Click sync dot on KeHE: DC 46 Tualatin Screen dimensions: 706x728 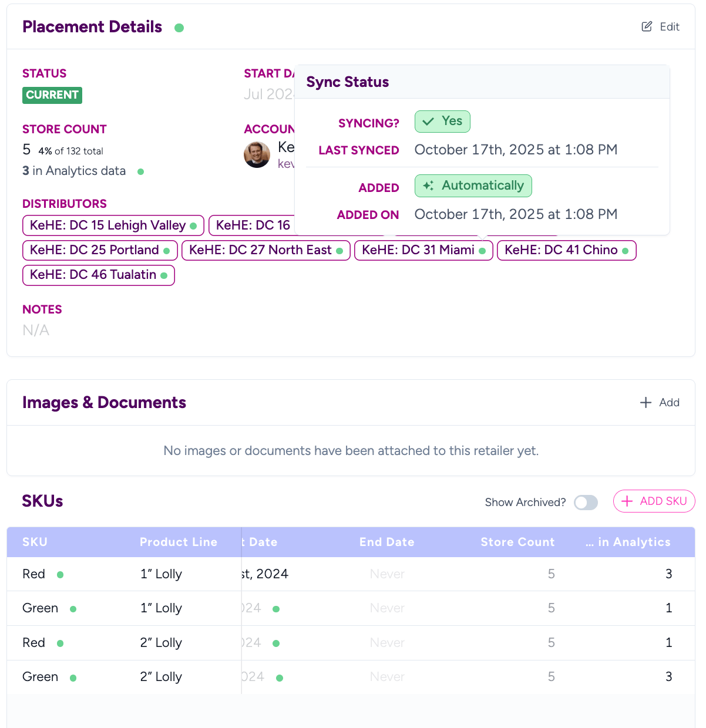coord(164,275)
